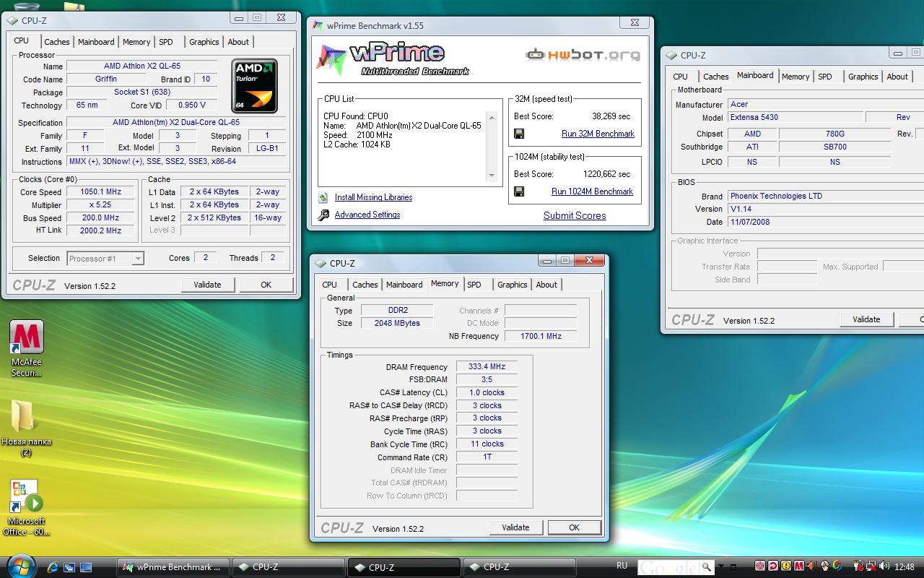
Task: Select the Новая папка (2) desktop folder
Action: coord(26,427)
